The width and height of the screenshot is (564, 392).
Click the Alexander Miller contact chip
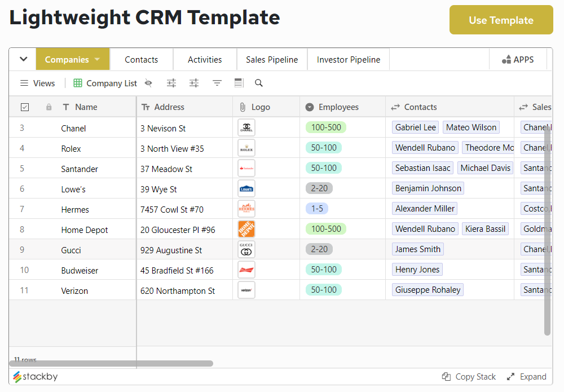[x=425, y=209]
